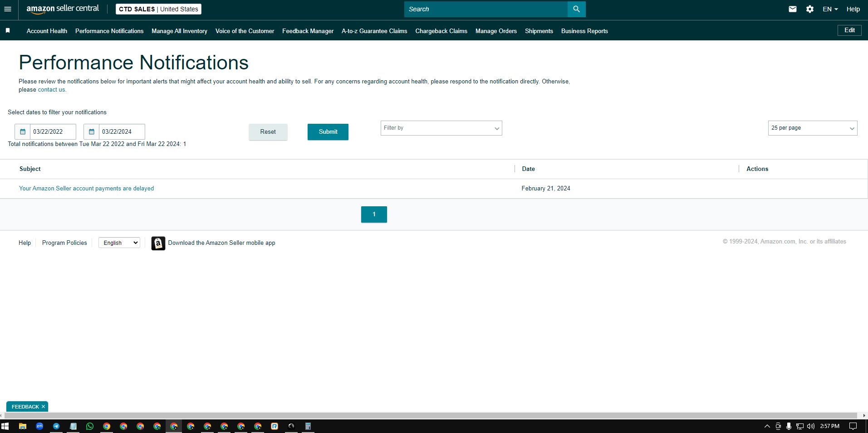
Task: Click the horizontal scrollbar track
Action: pos(431,416)
